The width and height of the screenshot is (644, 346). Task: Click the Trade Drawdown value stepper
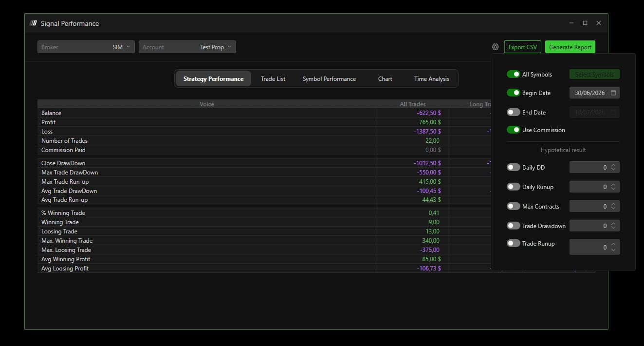point(613,226)
